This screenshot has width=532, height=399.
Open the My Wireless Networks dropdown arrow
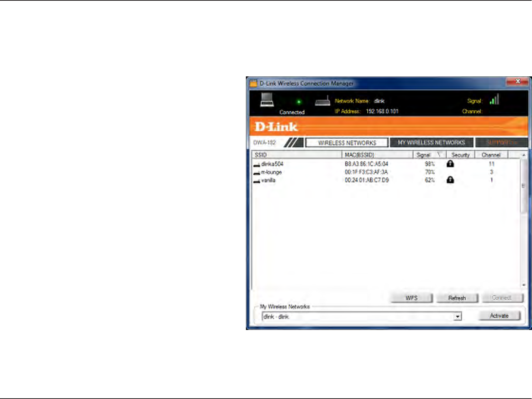[457, 317]
